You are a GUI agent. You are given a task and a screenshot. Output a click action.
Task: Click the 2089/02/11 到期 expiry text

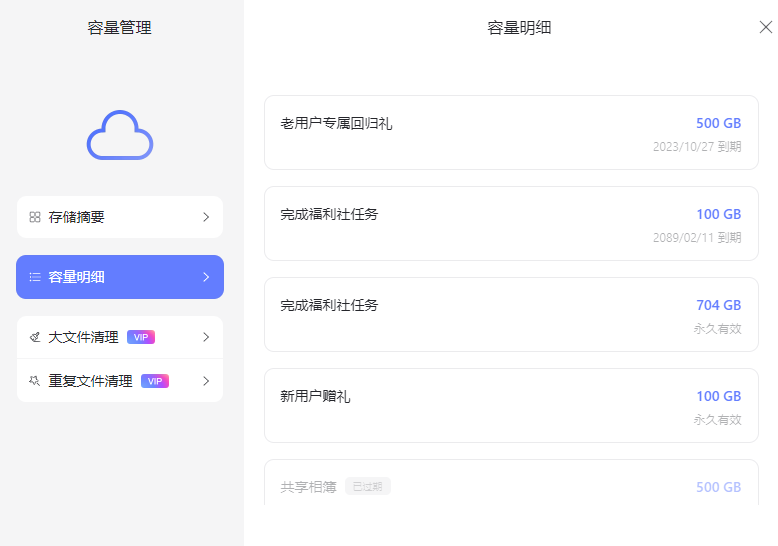(x=697, y=237)
